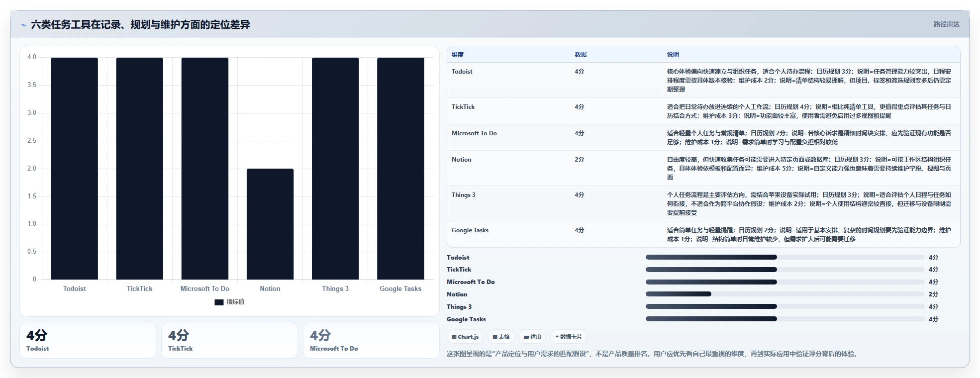Click the Notion x-axis label

click(x=270, y=288)
